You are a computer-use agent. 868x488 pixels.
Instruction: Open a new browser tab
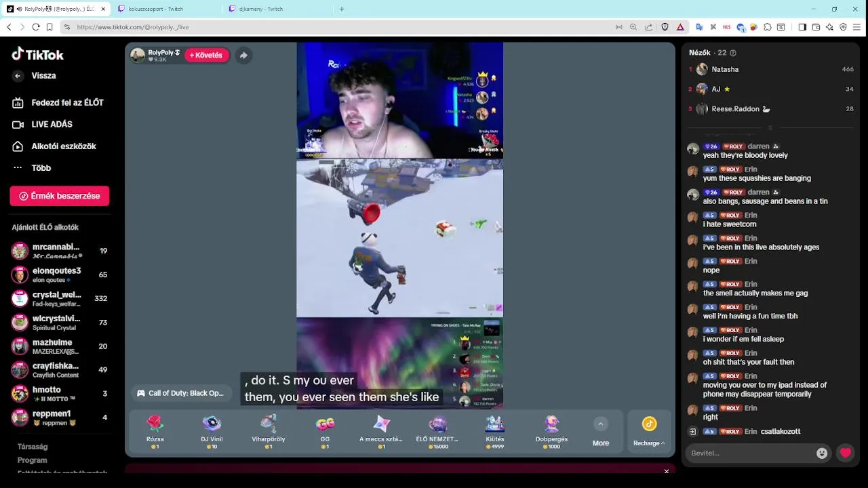coord(341,9)
